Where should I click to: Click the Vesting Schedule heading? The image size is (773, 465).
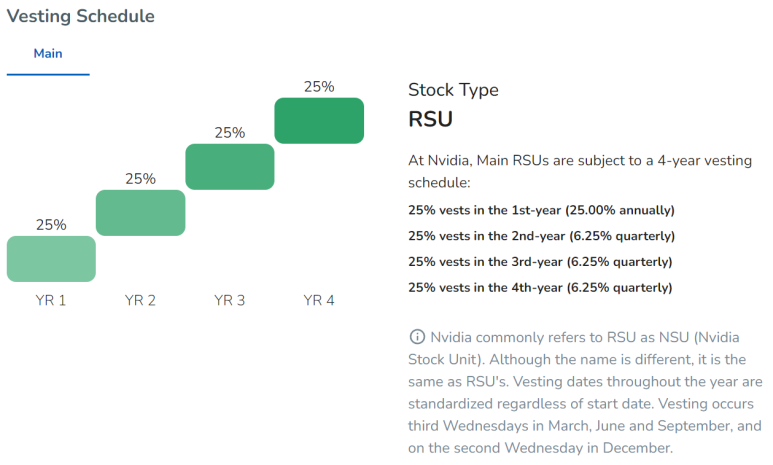coord(80,16)
